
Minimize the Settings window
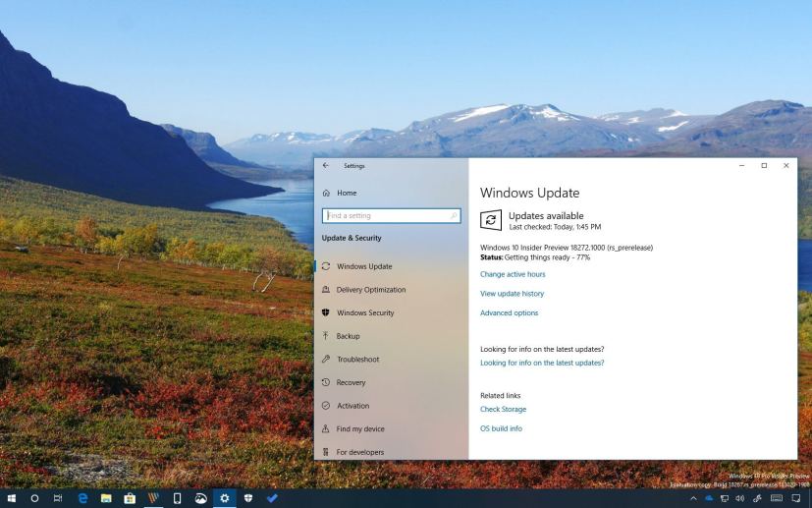[742, 166]
